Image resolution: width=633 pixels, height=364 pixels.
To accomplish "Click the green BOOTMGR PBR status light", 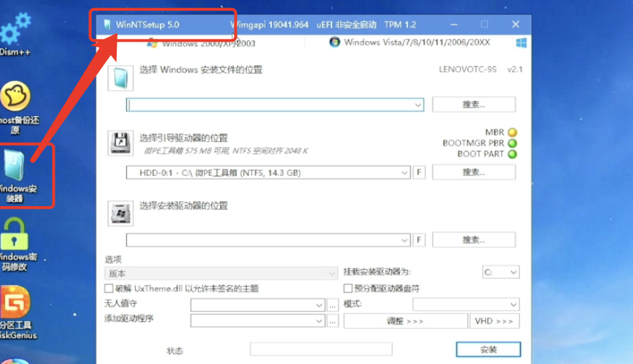I will [512, 143].
